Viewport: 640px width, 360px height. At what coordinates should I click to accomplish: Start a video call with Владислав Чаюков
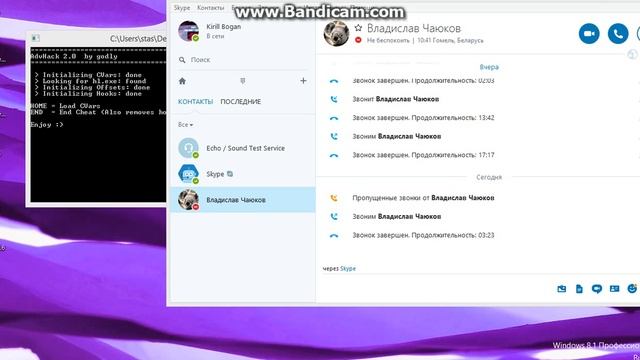click(x=589, y=33)
